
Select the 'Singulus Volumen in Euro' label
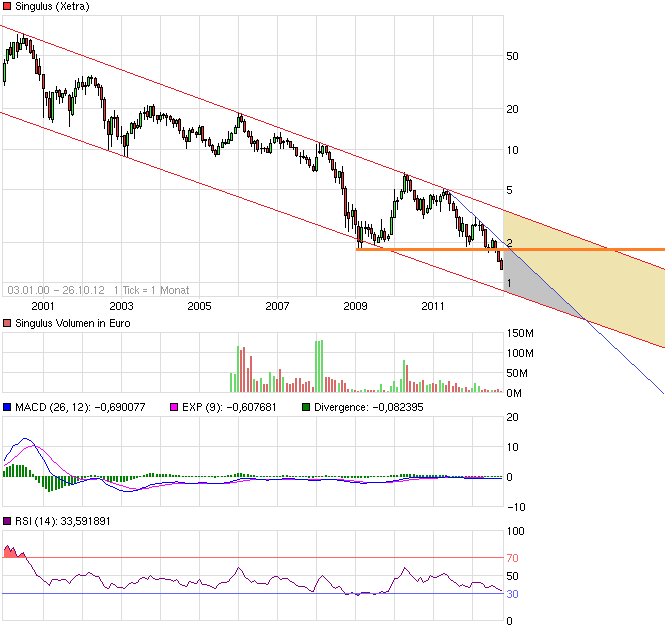pos(73,323)
